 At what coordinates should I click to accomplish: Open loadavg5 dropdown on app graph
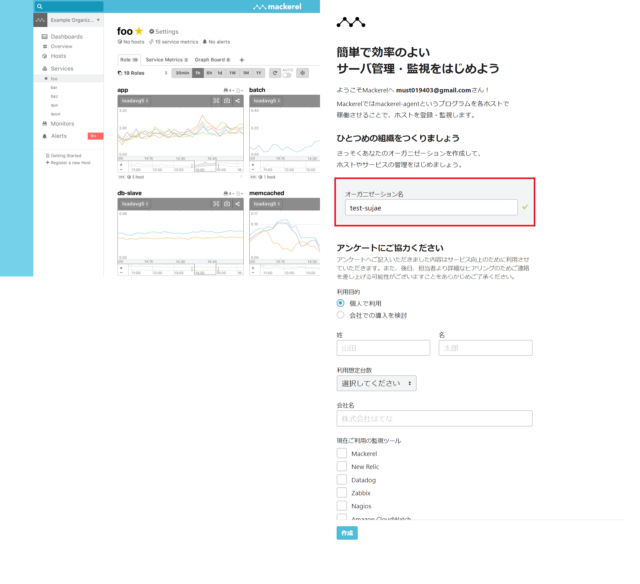point(135,101)
